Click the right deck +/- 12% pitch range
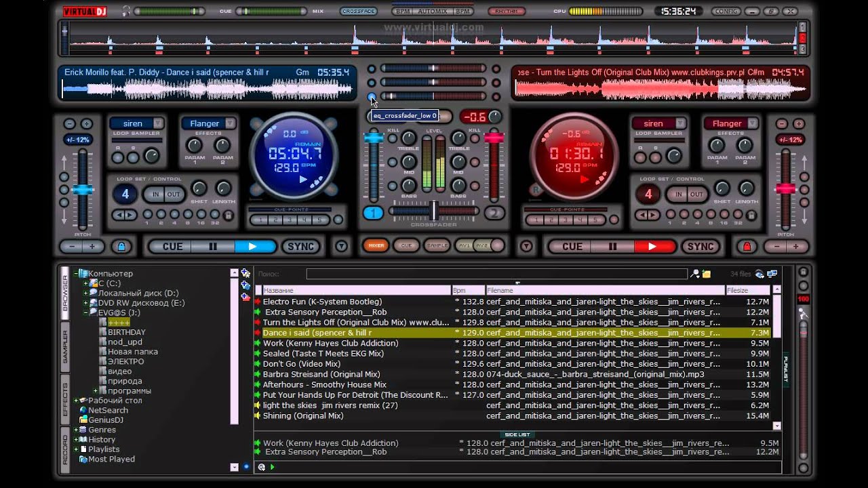The width and height of the screenshot is (868, 488). (x=790, y=140)
